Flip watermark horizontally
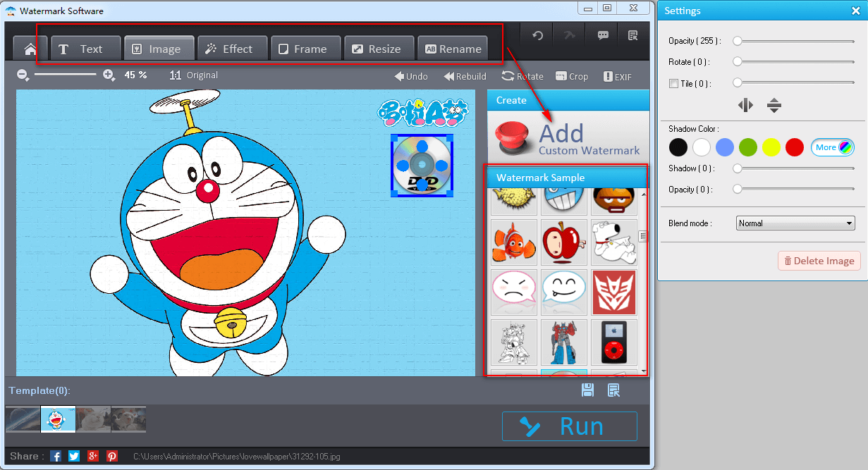 [x=745, y=105]
